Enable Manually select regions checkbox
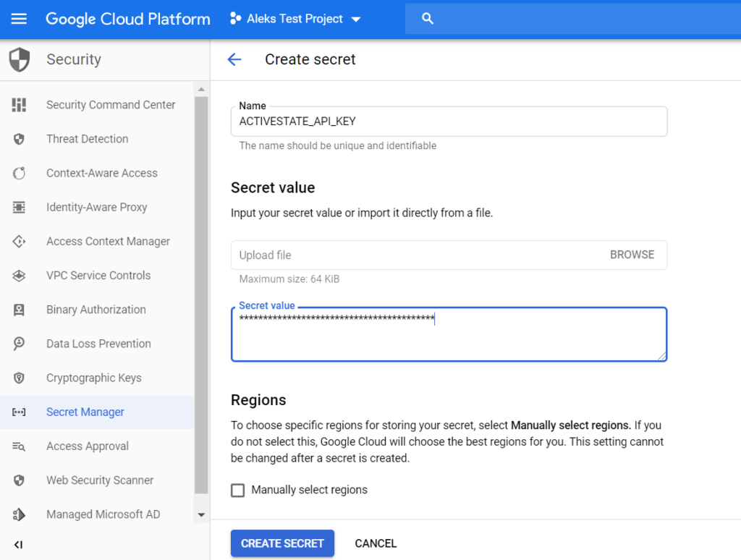 (x=237, y=491)
